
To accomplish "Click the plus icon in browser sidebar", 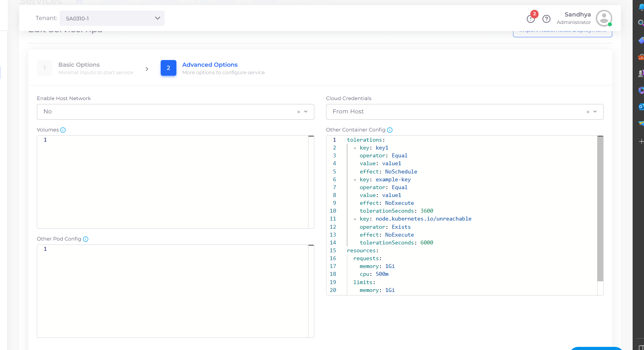I will [x=641, y=141].
